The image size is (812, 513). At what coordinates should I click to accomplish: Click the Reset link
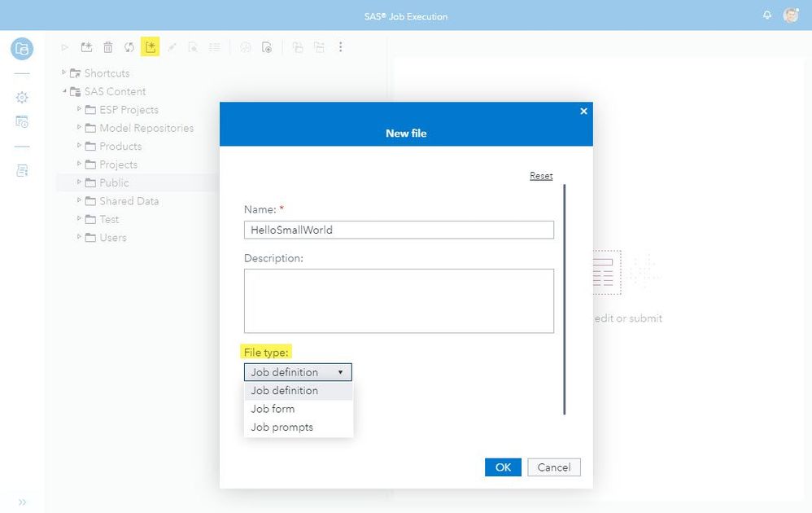[541, 176]
